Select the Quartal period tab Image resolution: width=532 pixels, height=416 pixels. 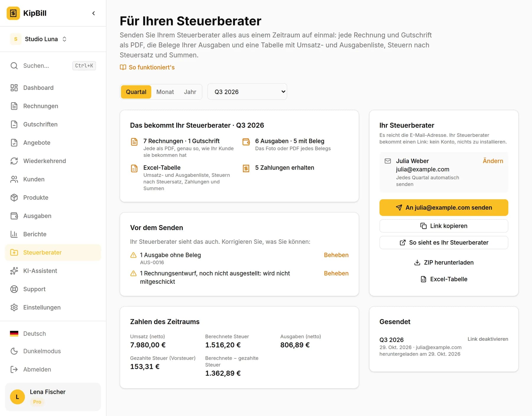click(136, 92)
